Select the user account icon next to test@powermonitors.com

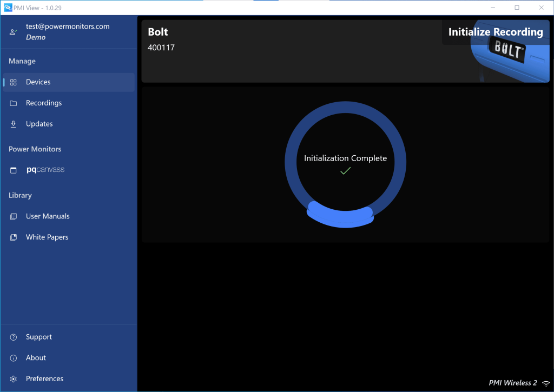[x=13, y=31]
